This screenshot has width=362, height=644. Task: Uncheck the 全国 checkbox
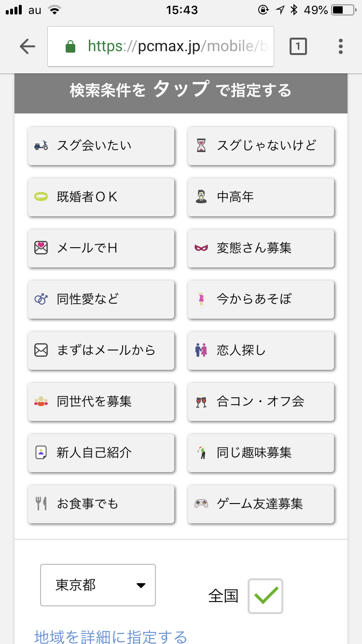pos(265,596)
